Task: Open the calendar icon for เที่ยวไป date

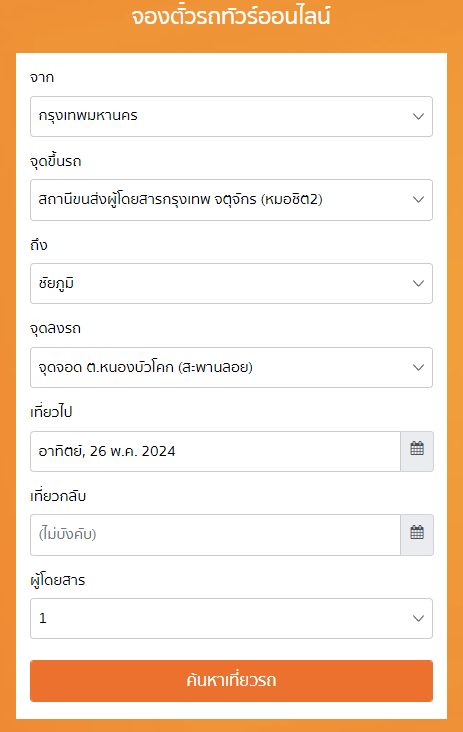Action: pos(417,451)
